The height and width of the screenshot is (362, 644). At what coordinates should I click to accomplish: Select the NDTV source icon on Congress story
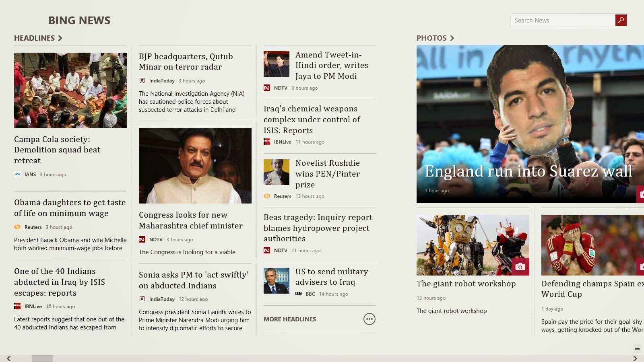tap(142, 239)
